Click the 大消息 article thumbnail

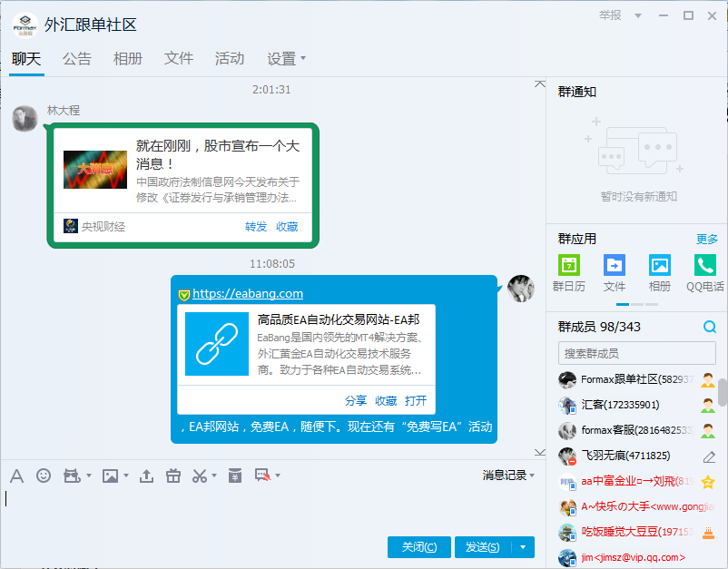click(95, 170)
